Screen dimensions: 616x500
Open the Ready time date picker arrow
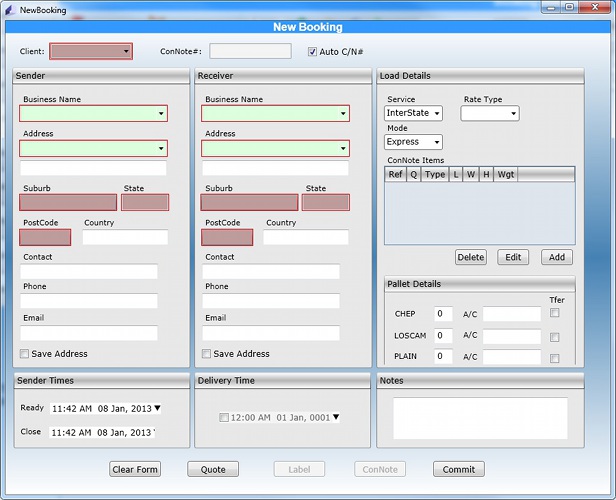[157, 408]
